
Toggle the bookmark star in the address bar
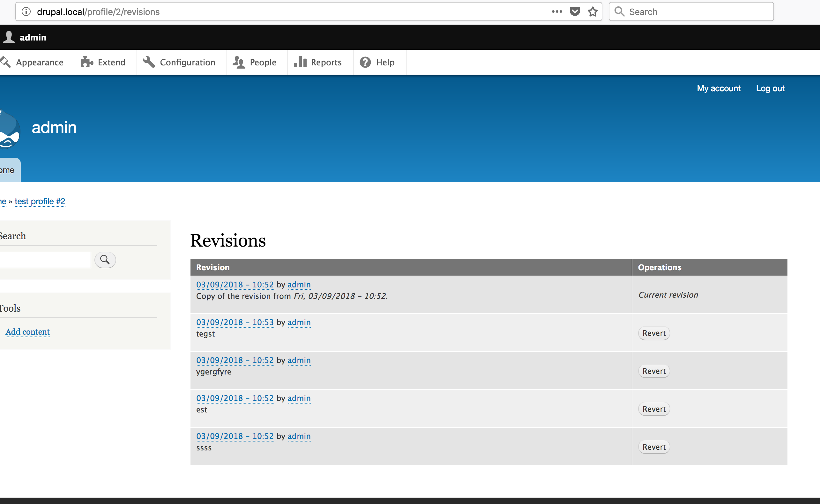592,11
